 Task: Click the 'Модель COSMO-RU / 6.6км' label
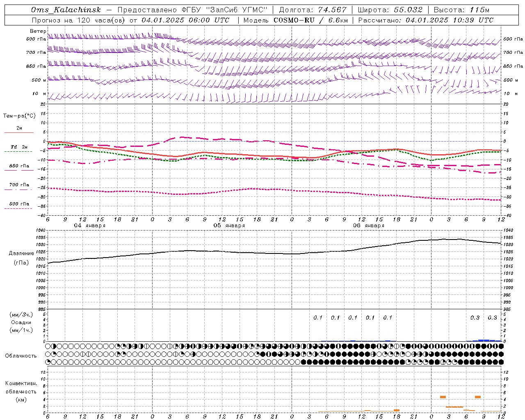[x=296, y=20]
